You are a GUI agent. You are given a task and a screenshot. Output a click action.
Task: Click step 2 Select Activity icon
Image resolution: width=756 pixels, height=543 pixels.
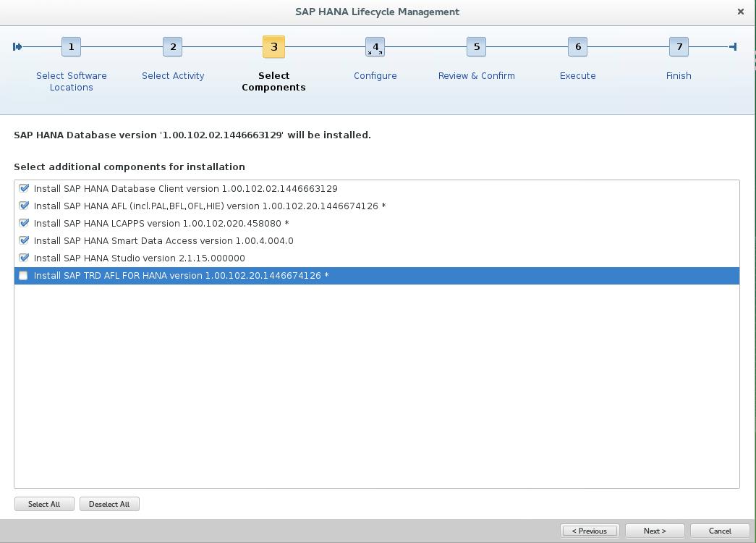pyautogui.click(x=172, y=46)
